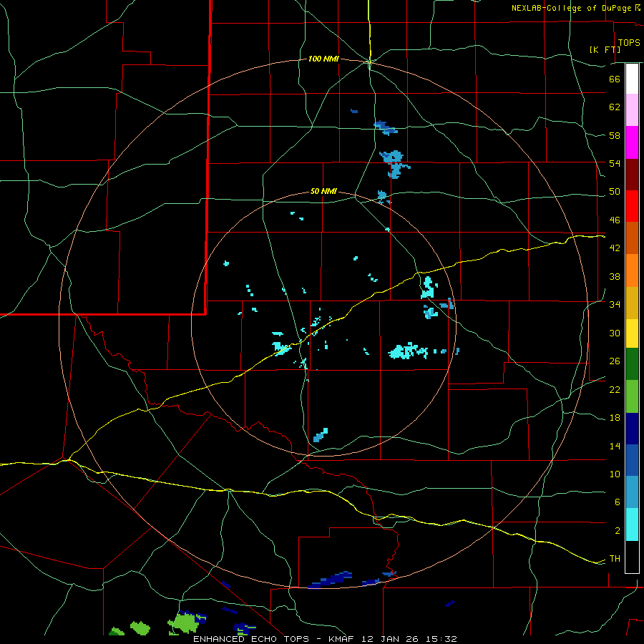Viewport: 644px width, 644px height.
Task: Click the light pink legend swatch
Action: pyautogui.click(x=632, y=110)
